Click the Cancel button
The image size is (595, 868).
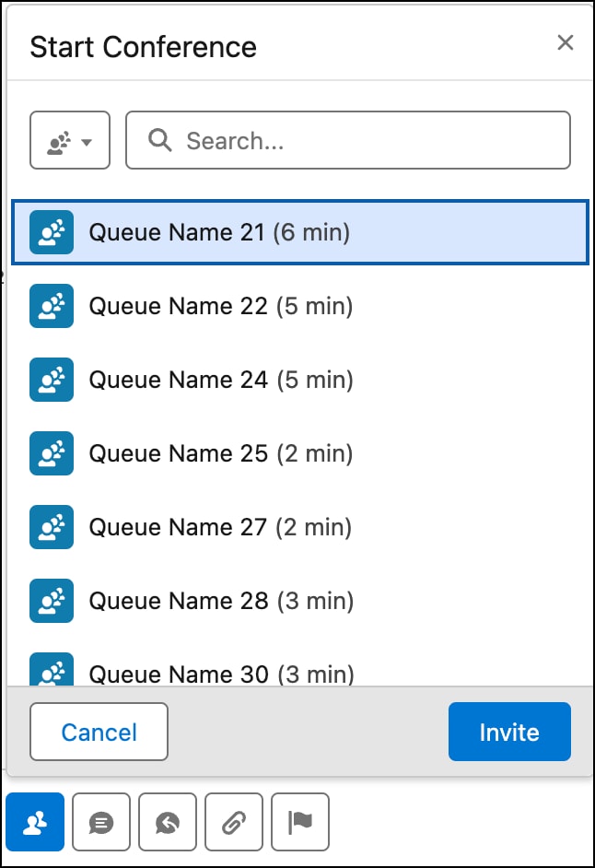(99, 732)
